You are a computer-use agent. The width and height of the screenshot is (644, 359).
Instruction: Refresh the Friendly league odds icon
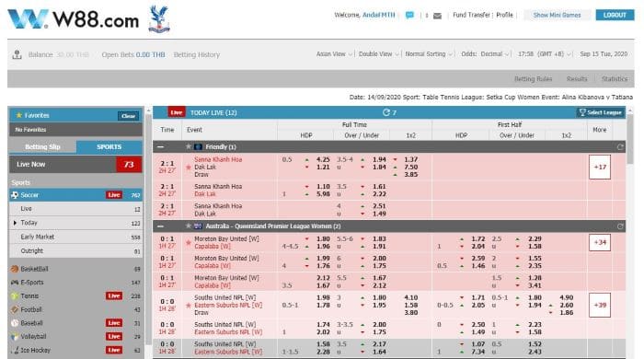[x=620, y=146]
